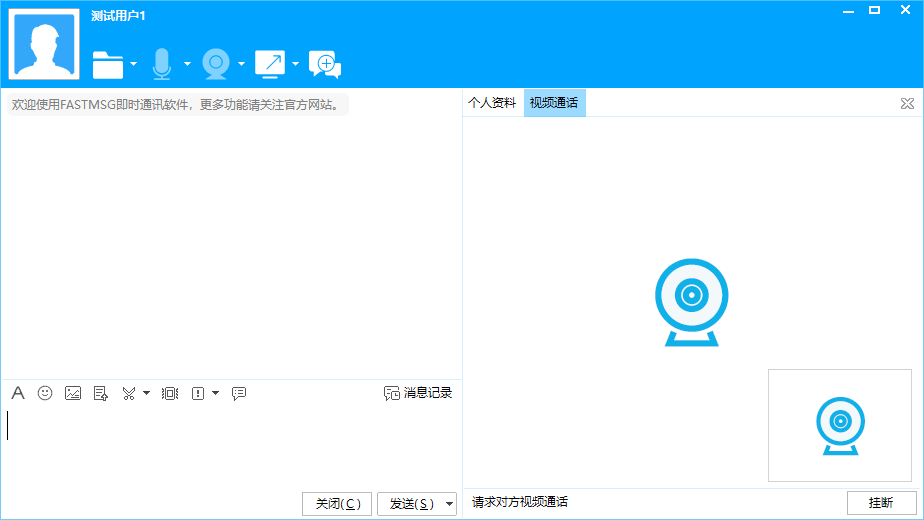Click the exclamation alert message icon
The image size is (924, 520).
coord(198,393)
